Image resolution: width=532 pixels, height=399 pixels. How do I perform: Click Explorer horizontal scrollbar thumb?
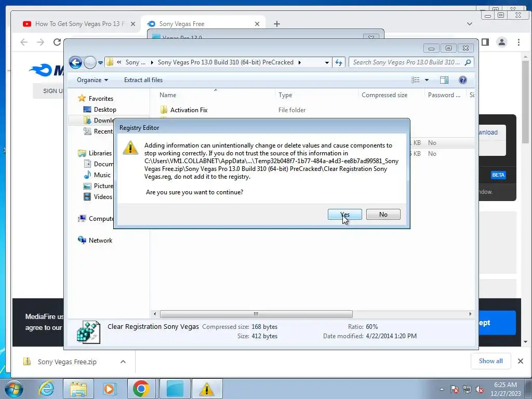256,314
